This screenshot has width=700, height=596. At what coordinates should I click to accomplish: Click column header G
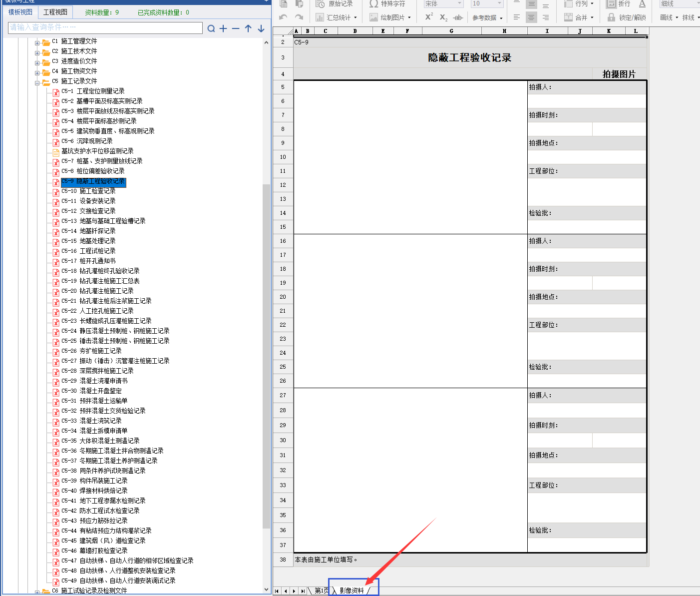point(451,31)
